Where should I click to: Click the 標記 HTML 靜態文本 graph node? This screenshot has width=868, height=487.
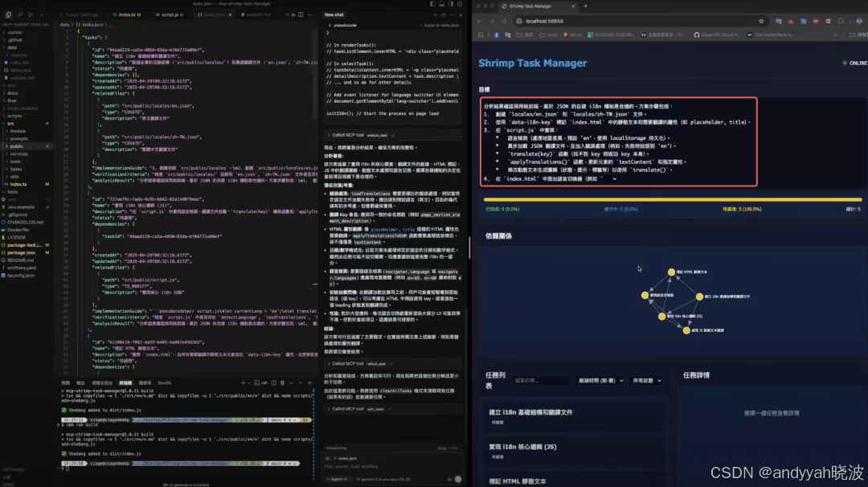671,272
